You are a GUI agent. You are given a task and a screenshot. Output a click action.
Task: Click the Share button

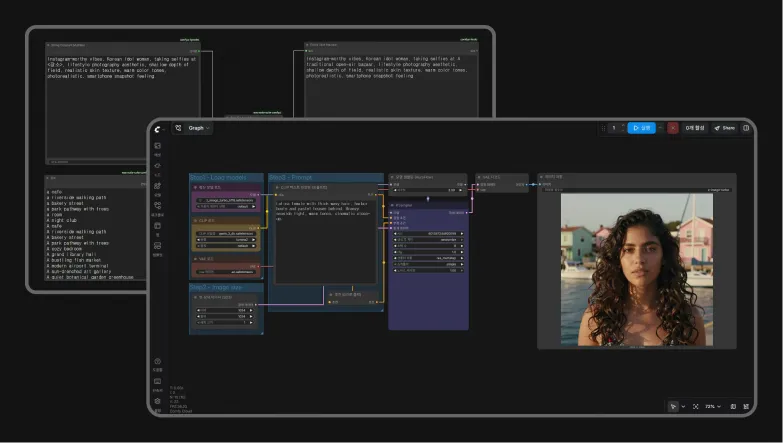point(725,128)
